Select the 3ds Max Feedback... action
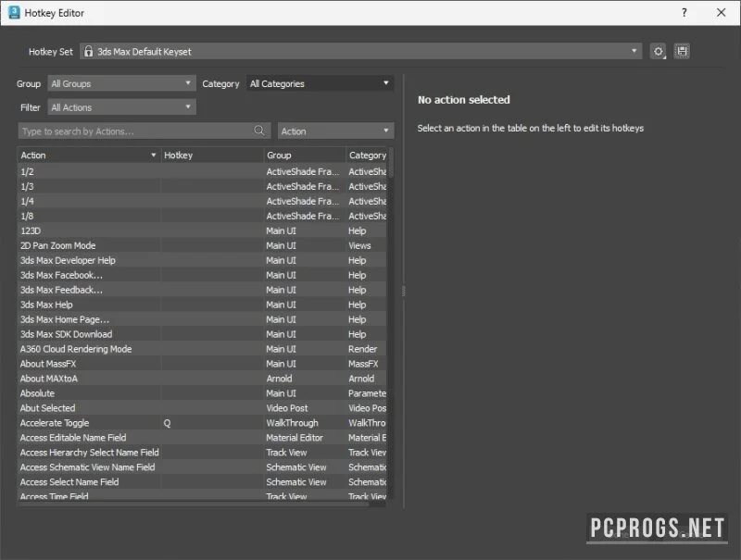 [202, 290]
